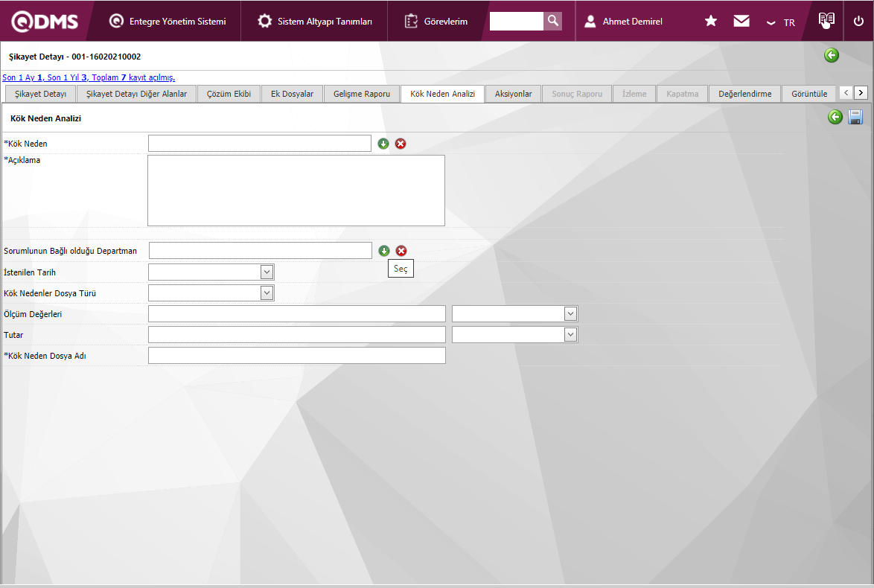This screenshot has width=874, height=588.
Task: Open the favorites star icon
Action: (711, 21)
